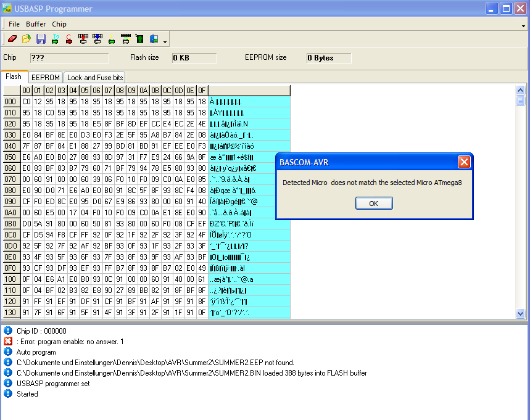
Task: Click the 'Auto program' log entry
Action: pos(36,352)
